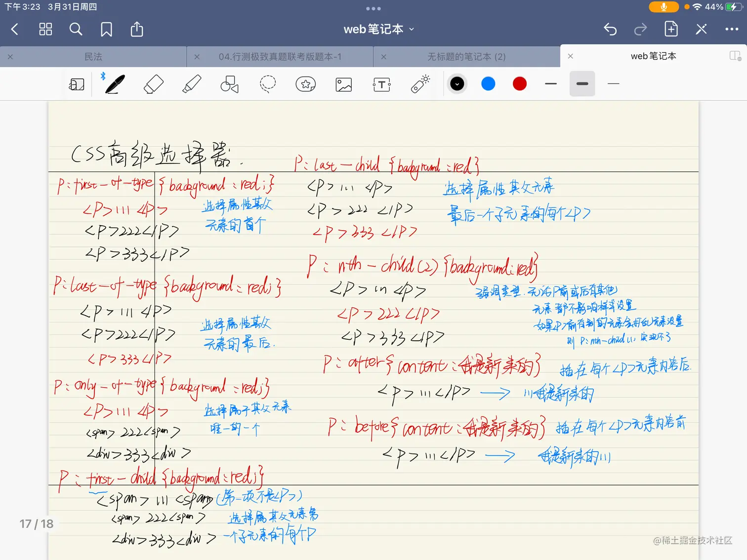Choose the black color swatch
The height and width of the screenshot is (560, 747).
point(457,84)
